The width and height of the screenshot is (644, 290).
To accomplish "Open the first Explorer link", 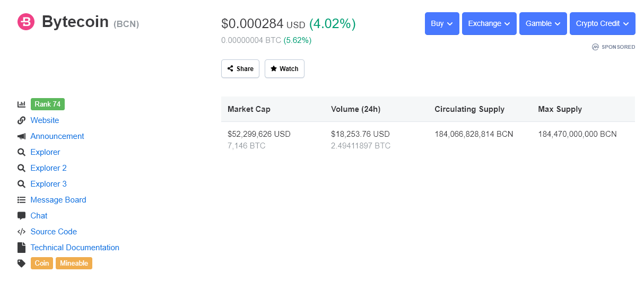I will click(45, 152).
